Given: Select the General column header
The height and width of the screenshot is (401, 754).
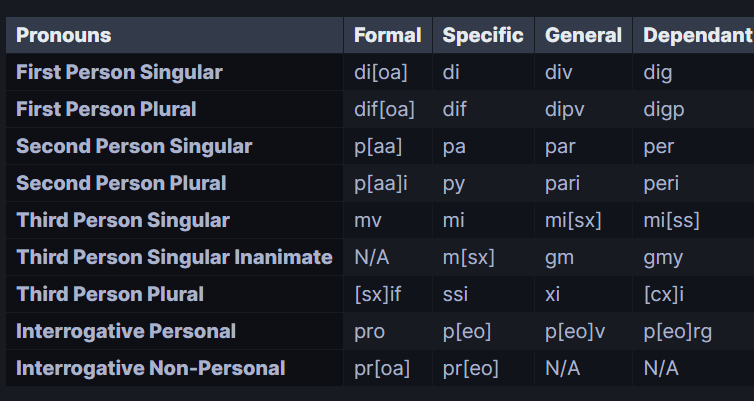Looking at the screenshot, I should pos(583,36).
